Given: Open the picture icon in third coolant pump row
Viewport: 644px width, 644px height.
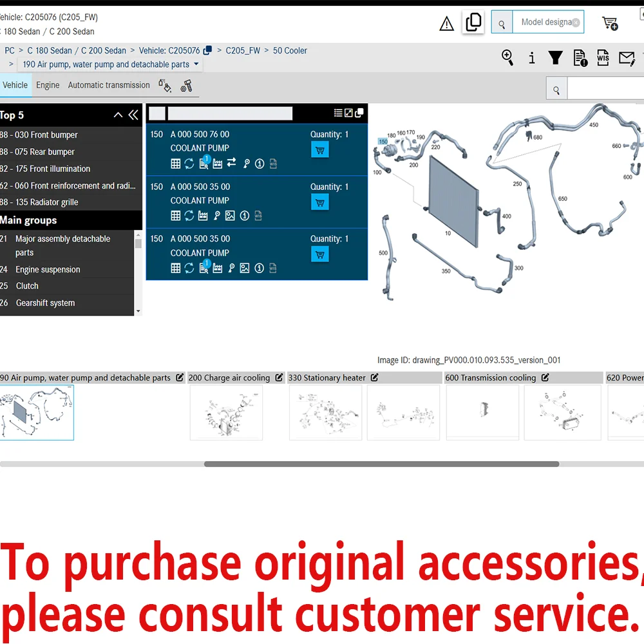Looking at the screenshot, I should pos(245,268).
